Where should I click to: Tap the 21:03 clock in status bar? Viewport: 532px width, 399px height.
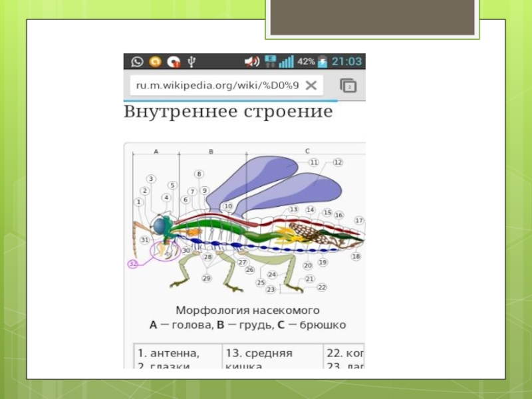tap(346, 61)
